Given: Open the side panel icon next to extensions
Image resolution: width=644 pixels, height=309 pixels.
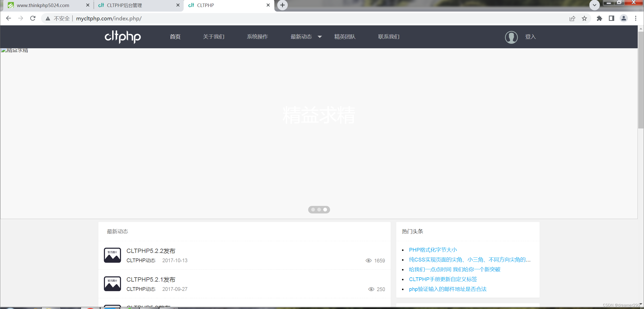Looking at the screenshot, I should pyautogui.click(x=611, y=18).
